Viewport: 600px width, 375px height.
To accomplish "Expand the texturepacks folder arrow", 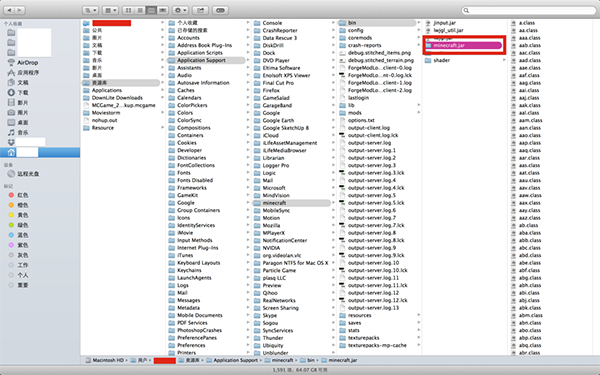I will point(419,338).
